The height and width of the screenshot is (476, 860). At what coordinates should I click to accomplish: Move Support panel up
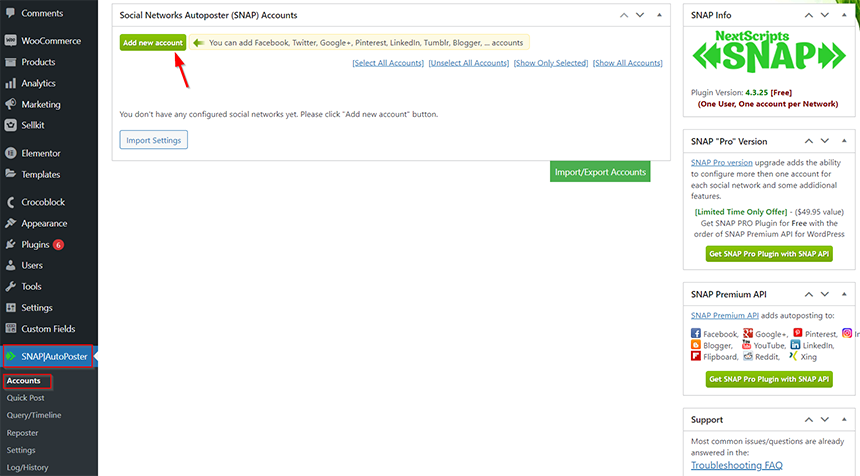click(808, 420)
